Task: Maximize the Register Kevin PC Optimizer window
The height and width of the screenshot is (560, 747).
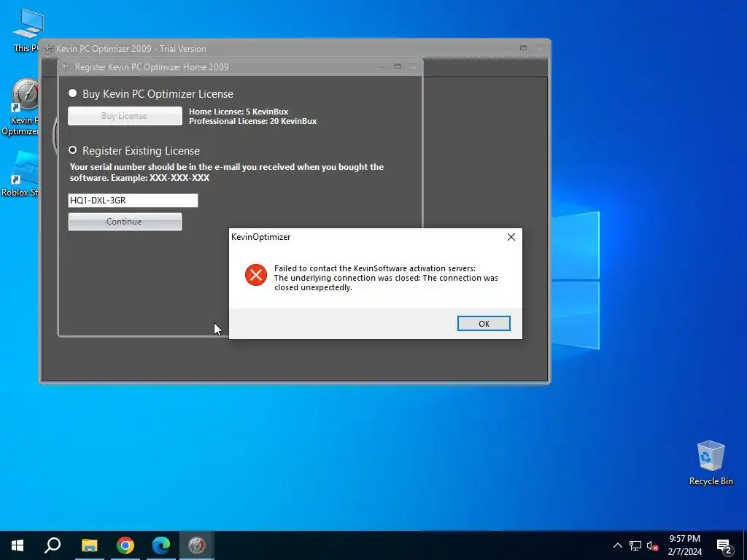Action: click(398, 66)
